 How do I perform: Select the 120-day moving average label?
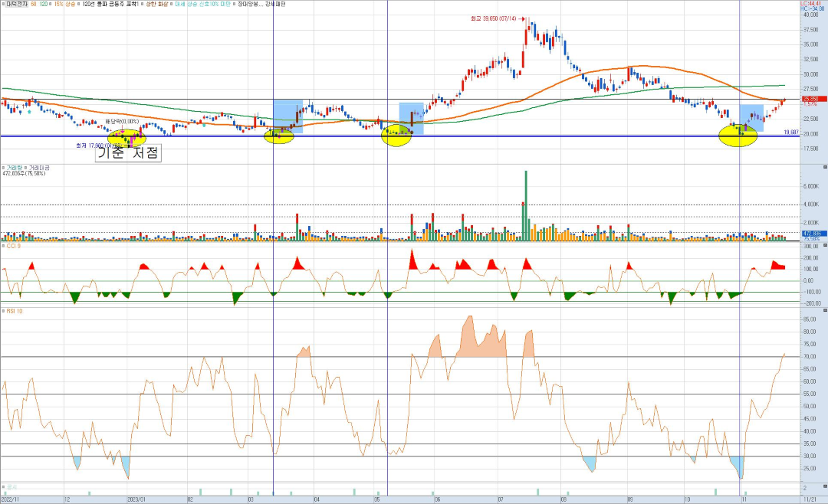tap(44, 4)
